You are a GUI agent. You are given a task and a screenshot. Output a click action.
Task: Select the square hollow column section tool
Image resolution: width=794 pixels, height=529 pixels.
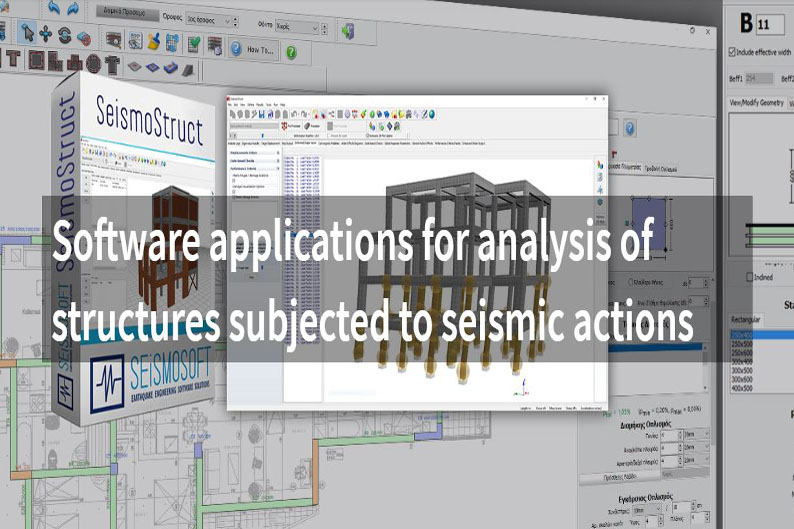click(x=36, y=60)
